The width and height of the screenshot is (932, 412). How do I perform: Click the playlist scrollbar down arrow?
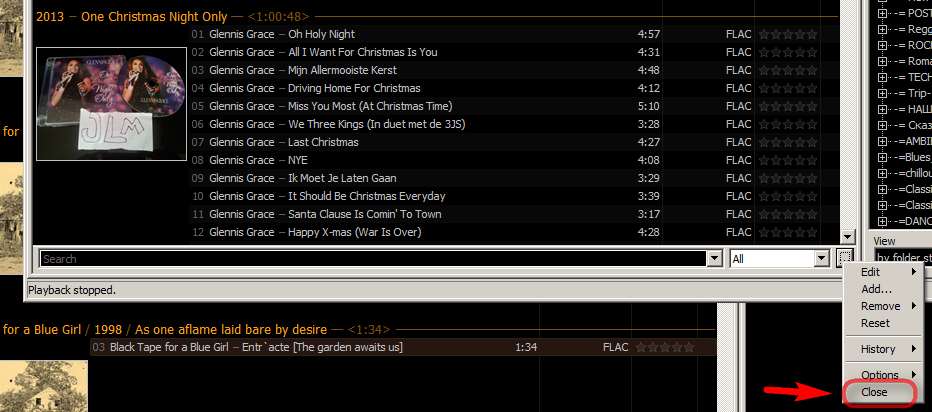(x=847, y=237)
